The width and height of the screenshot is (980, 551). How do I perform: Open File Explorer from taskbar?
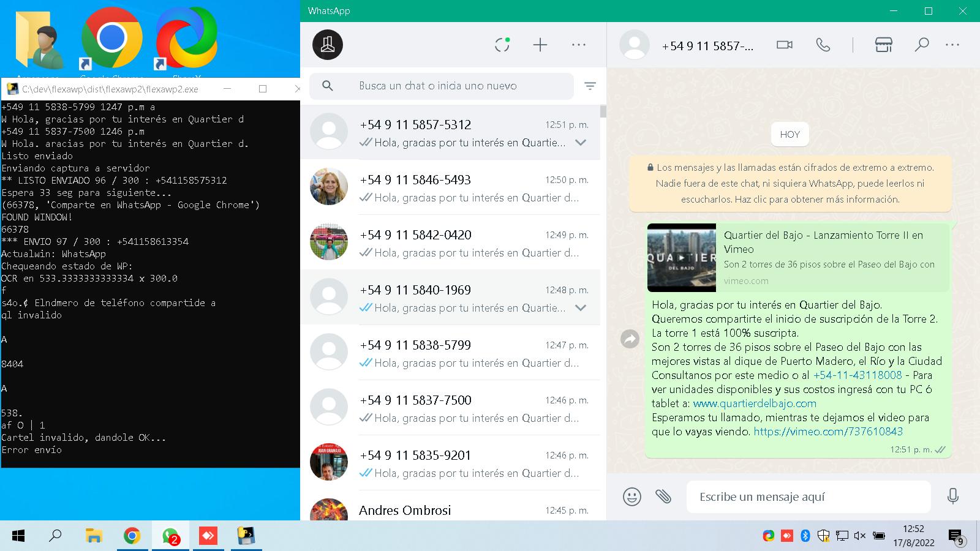click(x=94, y=536)
